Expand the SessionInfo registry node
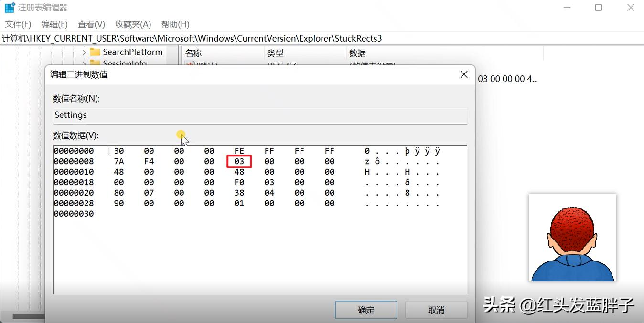Screen dimensions: 644x323 click(x=84, y=63)
